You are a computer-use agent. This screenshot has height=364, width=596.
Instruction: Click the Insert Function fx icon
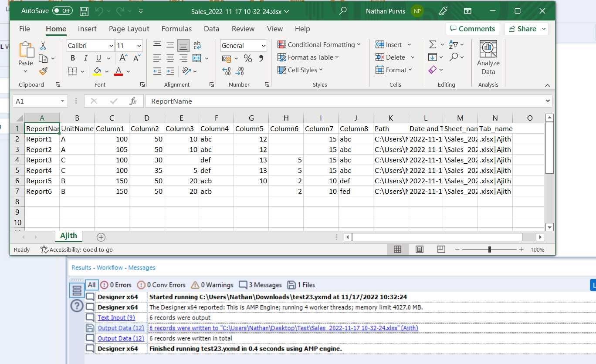click(x=133, y=101)
